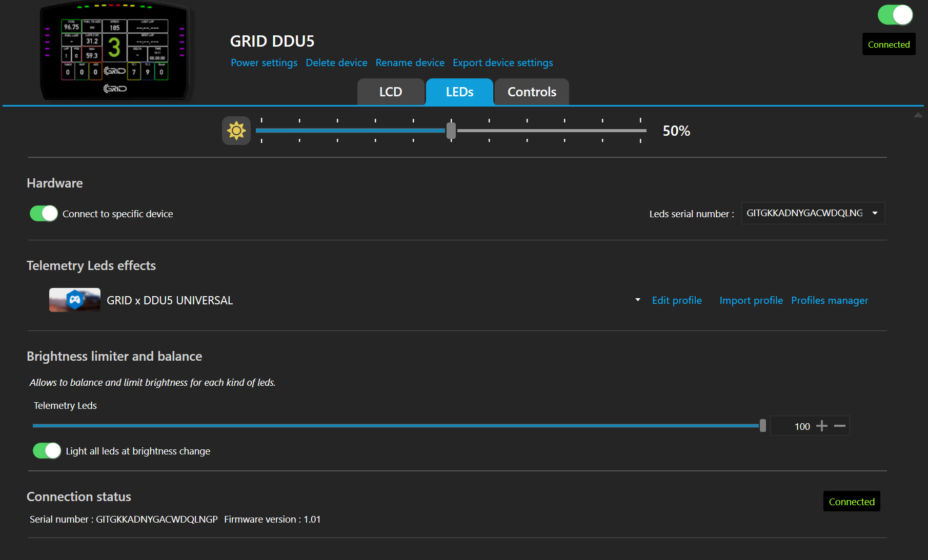Expand the telemetry LED profile dropdown arrow
This screenshot has width=928, height=560.
[x=637, y=300]
